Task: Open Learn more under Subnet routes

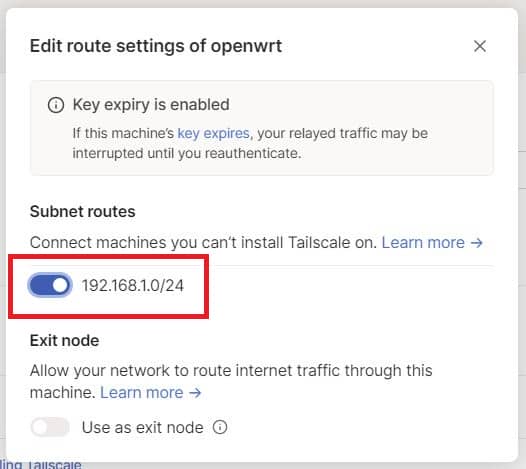Action: tap(423, 242)
